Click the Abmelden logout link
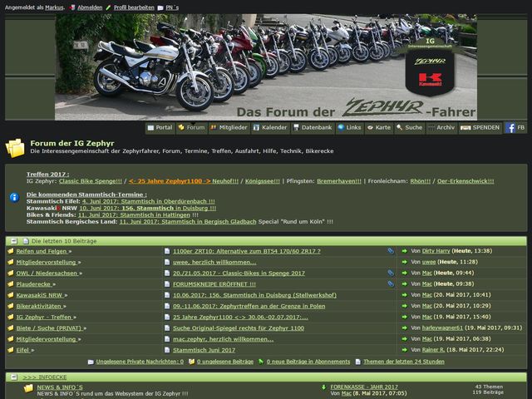The image size is (532, 399). [90, 7]
